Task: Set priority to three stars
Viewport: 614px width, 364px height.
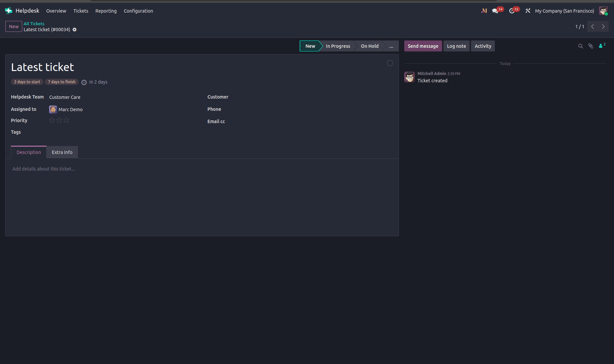Action: click(x=66, y=120)
